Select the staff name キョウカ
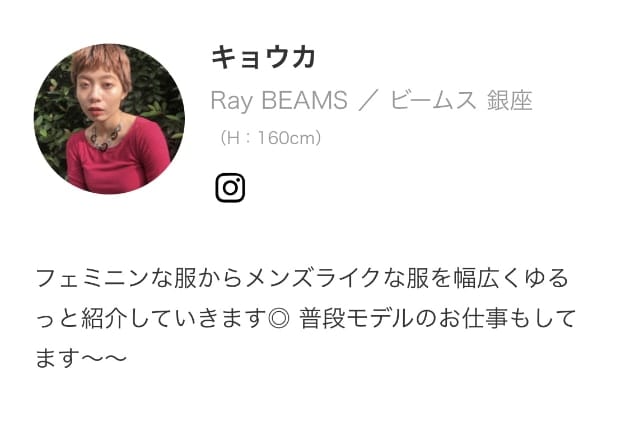 pos(263,57)
